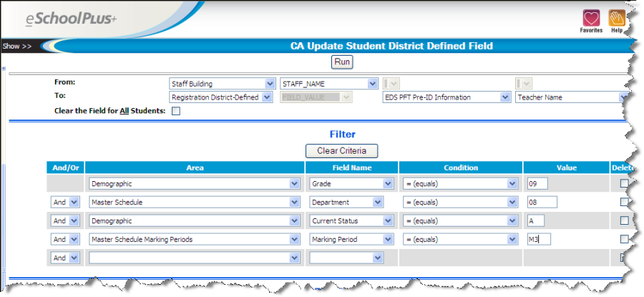The width and height of the screenshot is (644, 297).
Task: Click the Clear Criteria button
Action: click(341, 151)
